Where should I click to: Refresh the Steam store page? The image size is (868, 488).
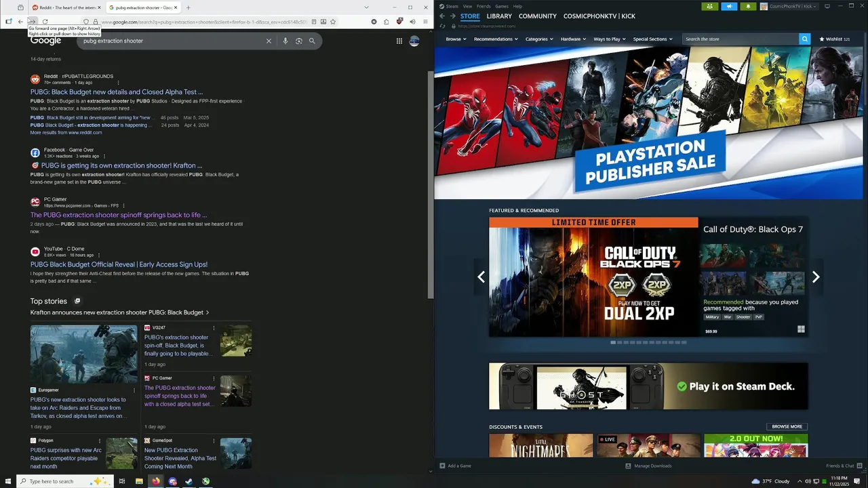tap(443, 26)
